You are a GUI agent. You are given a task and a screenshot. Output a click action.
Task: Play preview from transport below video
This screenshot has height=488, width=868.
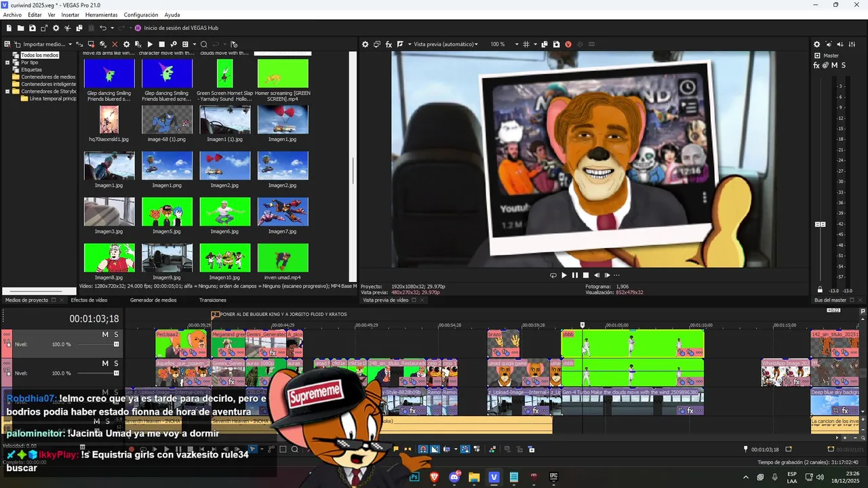pyautogui.click(x=564, y=275)
